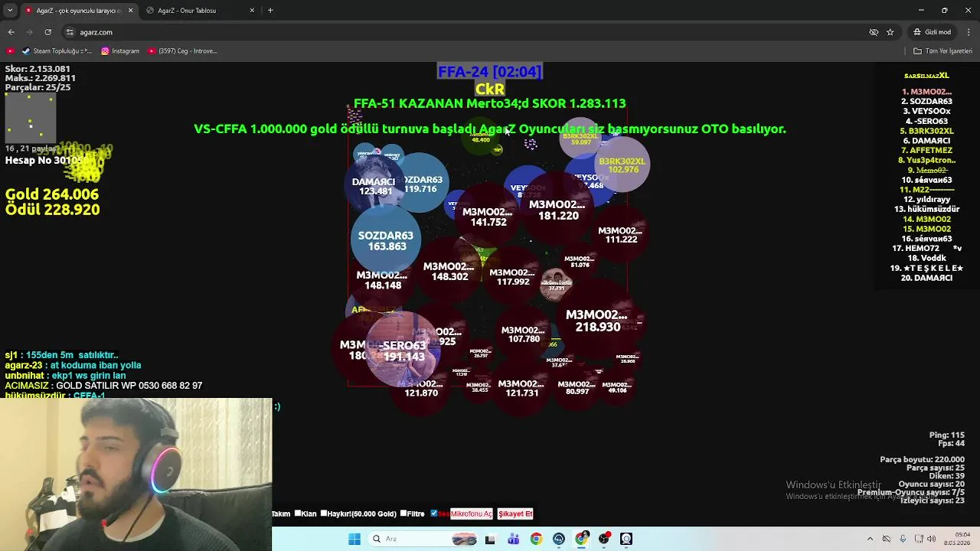This screenshot has width=980, height=551.
Task: Uncheck the Ses sound checkbox
Action: coord(434,514)
